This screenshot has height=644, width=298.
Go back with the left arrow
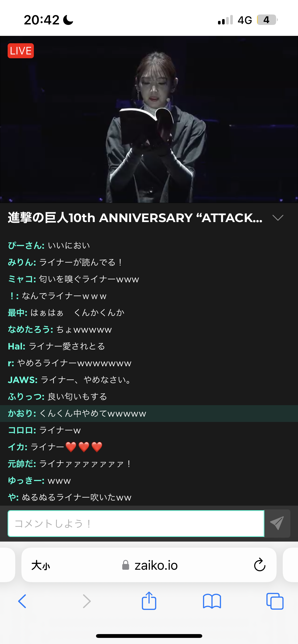coord(22,601)
